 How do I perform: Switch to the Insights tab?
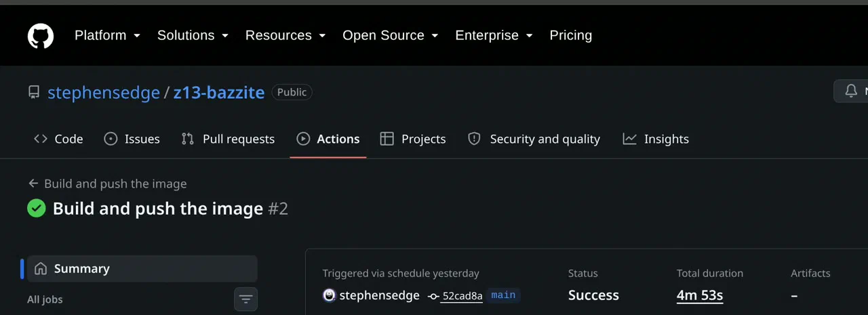tap(656, 139)
